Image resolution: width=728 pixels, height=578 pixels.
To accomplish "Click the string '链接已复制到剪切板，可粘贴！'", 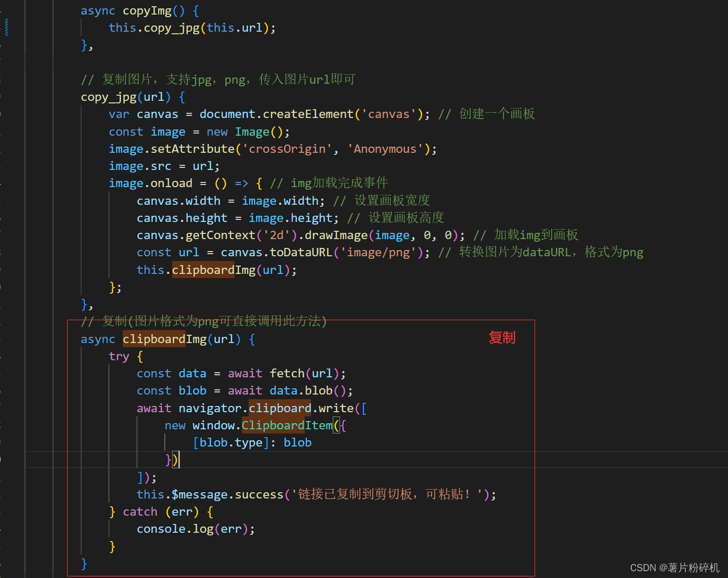I will pos(387,494).
